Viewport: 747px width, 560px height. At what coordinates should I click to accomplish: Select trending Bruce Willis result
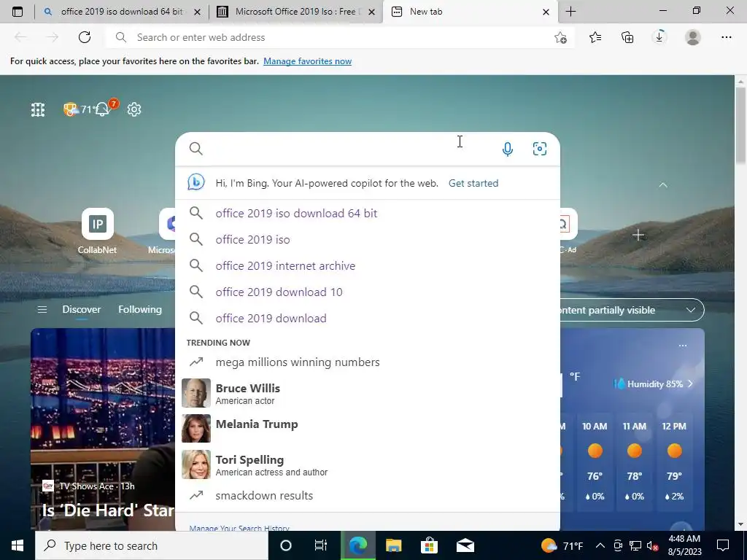tap(368, 393)
